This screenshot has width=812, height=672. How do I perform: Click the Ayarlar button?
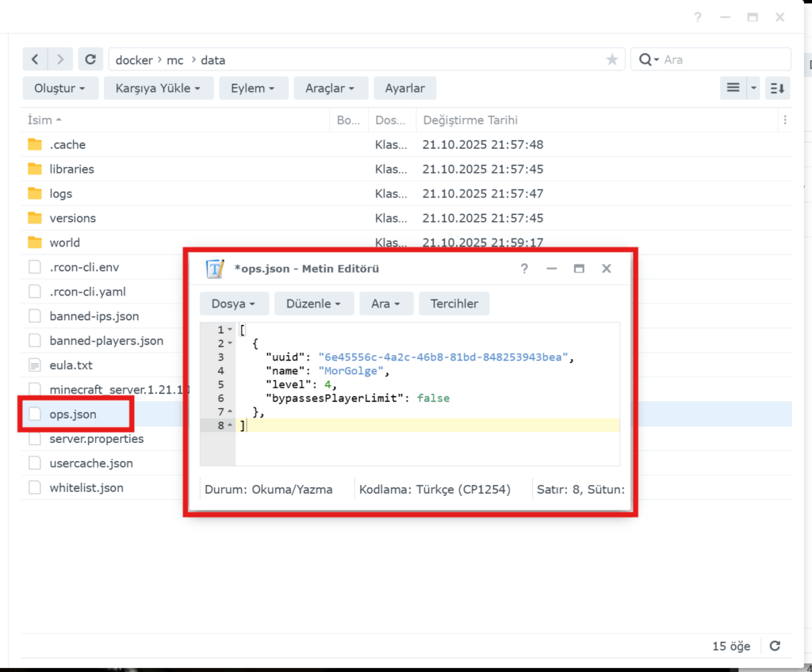pos(404,88)
